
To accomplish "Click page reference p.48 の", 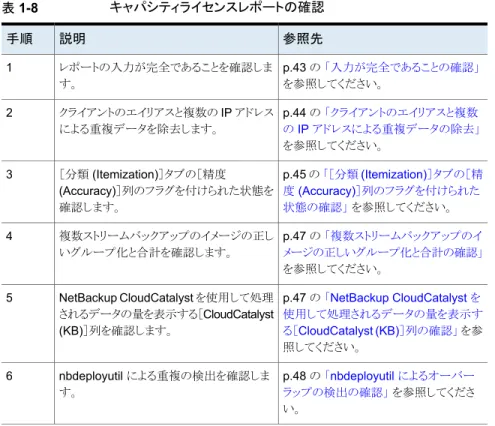I will (301, 376).
